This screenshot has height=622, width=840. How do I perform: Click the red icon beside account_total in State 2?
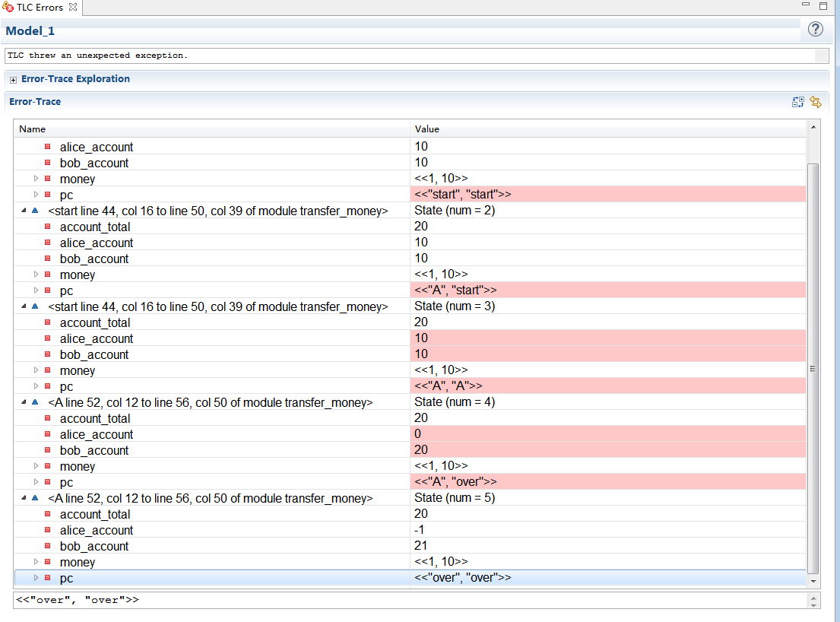pos(48,227)
